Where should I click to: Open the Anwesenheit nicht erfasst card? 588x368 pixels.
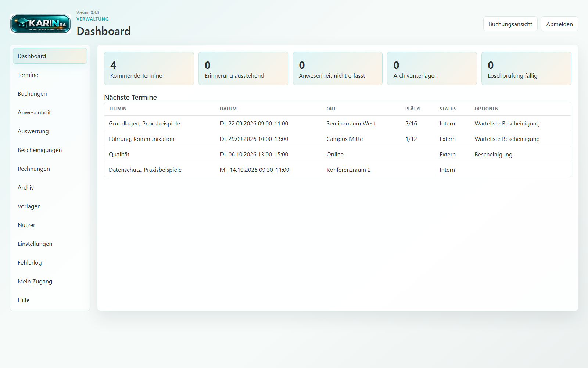tap(338, 68)
